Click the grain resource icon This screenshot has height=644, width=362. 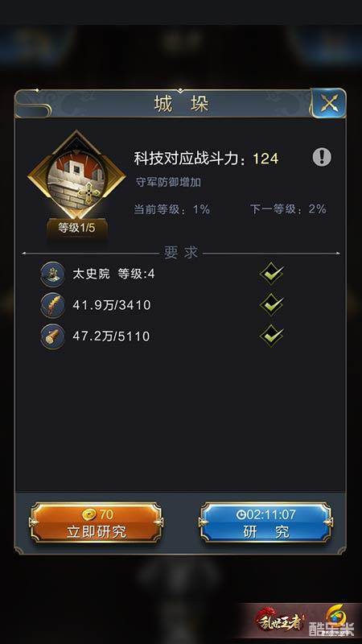coord(52,305)
